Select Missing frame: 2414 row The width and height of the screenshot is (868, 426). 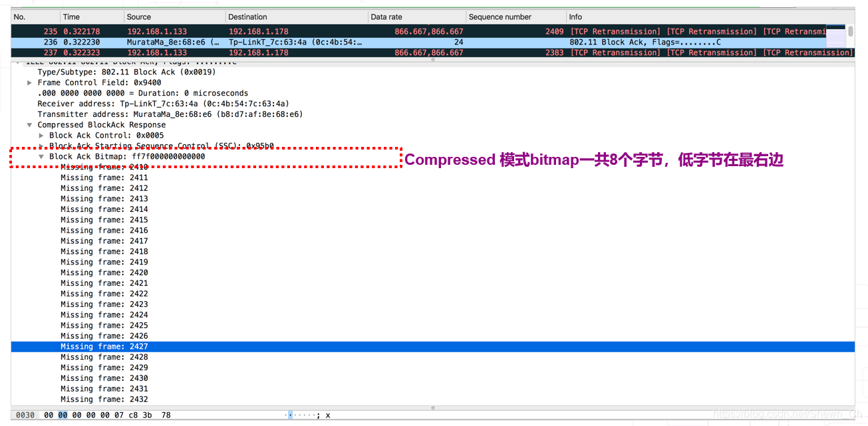pyautogui.click(x=432, y=209)
